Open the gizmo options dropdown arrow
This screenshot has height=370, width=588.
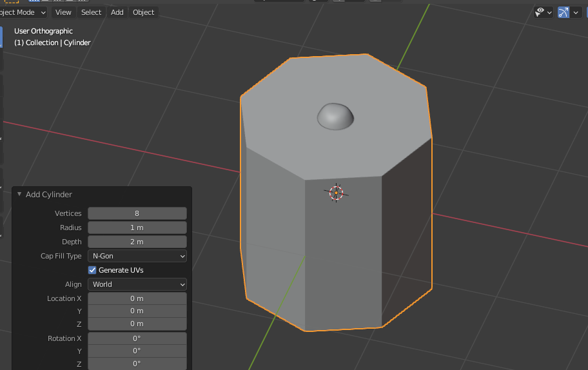tap(576, 12)
